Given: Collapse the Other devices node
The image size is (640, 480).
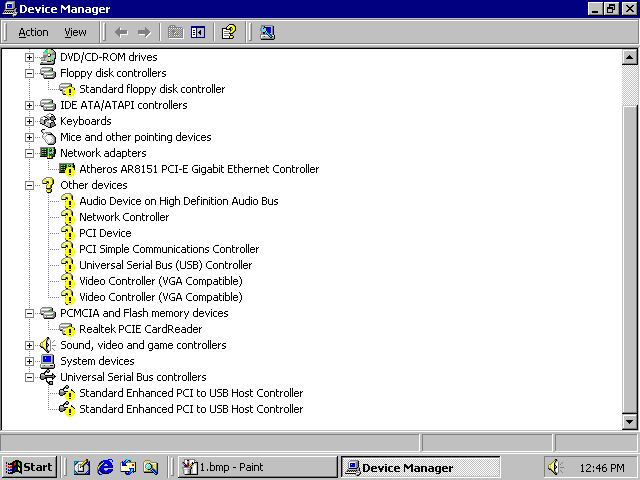Looking at the screenshot, I should (x=29, y=185).
